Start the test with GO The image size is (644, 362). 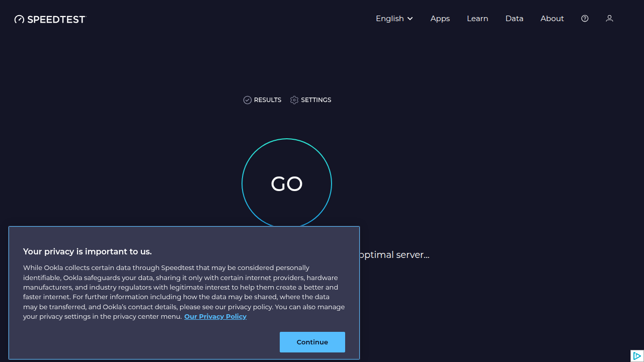(287, 184)
